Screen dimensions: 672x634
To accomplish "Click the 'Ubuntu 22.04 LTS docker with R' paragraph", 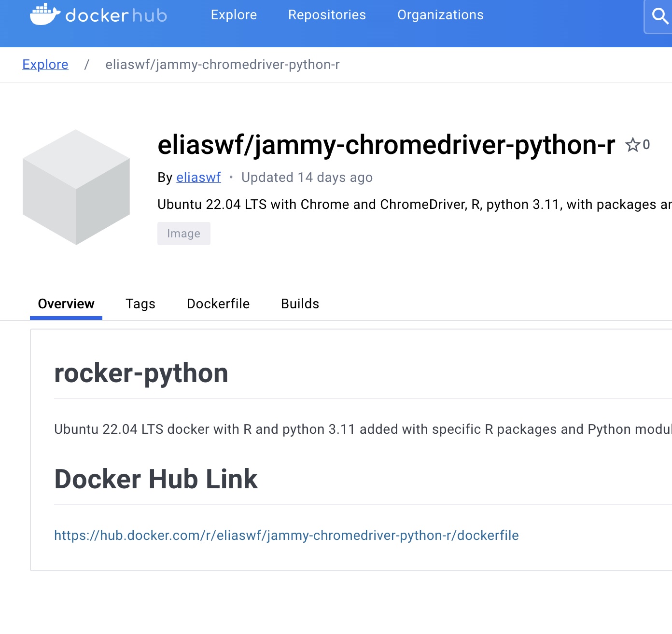I will [363, 429].
